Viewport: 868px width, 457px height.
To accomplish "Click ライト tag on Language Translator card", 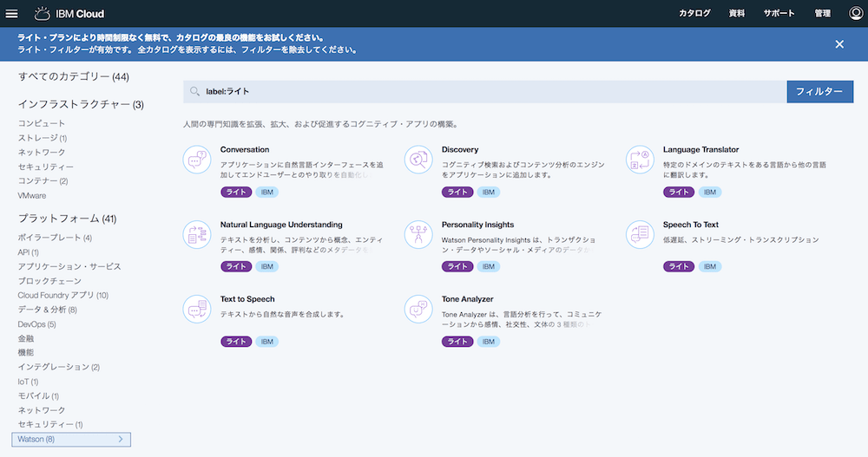I will (679, 192).
